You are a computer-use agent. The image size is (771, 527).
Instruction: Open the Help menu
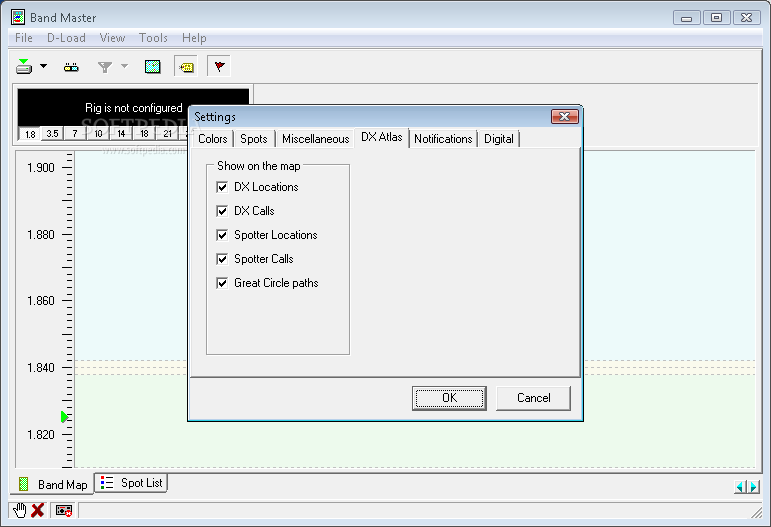point(194,38)
